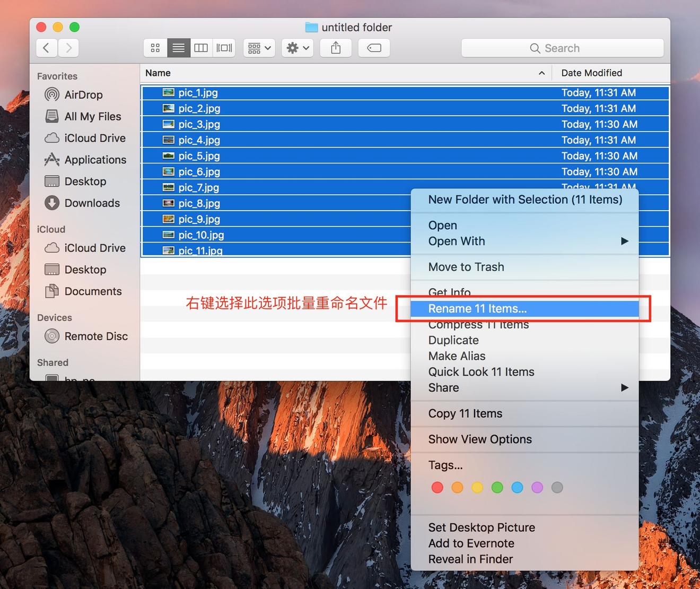Click the Edit Tags toolbar icon
The width and height of the screenshot is (700, 589).
click(x=374, y=48)
